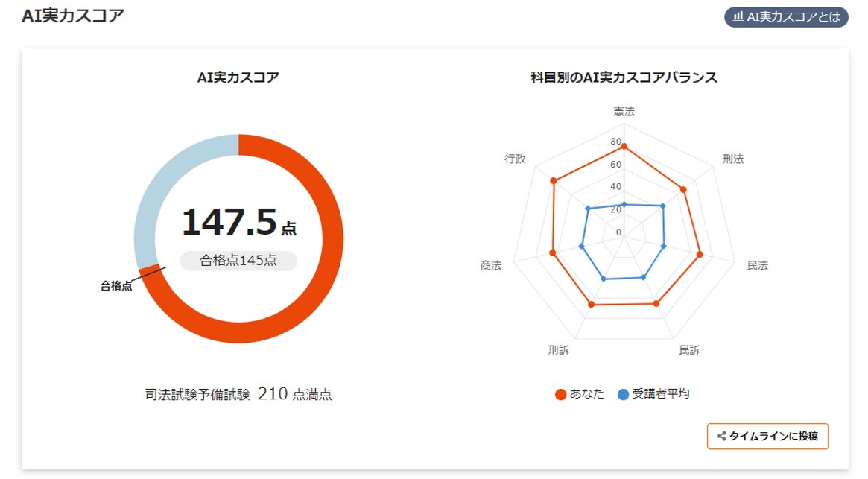Image resolution: width=868 pixels, height=479 pixels.
Task: Click the bar chart icon beside AI実力スコアとは
Action: 738,17
